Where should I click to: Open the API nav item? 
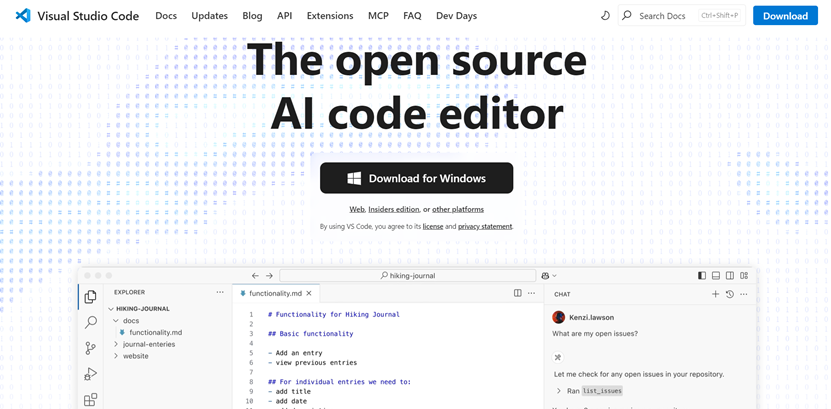[284, 16]
